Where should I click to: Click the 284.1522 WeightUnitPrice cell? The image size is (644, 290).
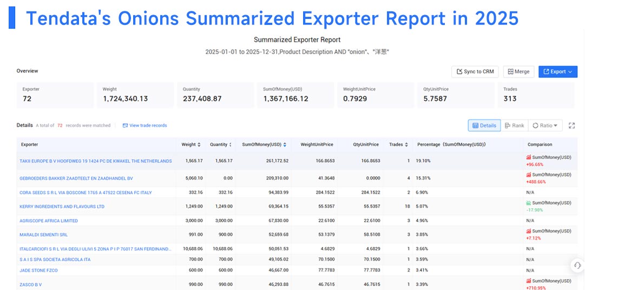(325, 192)
